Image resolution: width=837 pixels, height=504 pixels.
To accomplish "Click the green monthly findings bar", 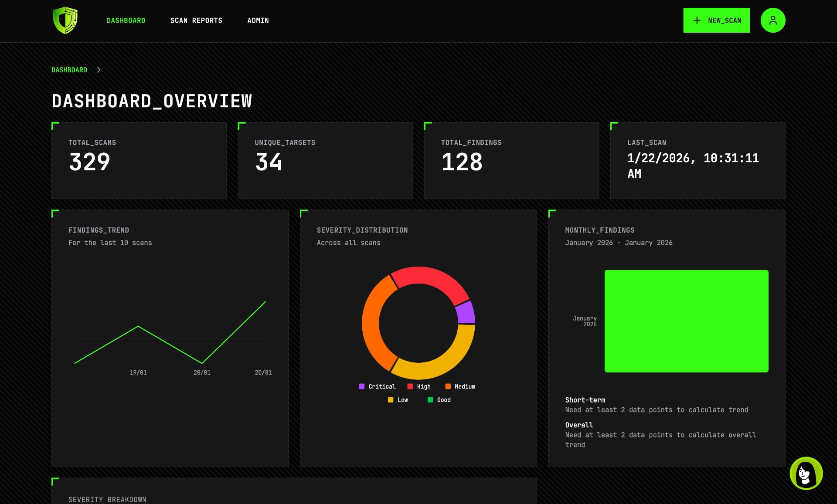I will tap(686, 321).
